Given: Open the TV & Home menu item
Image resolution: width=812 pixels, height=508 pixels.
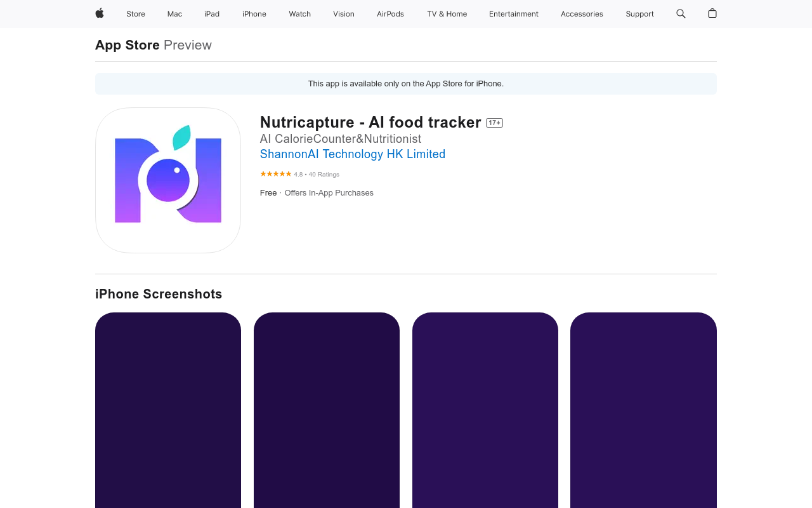Looking at the screenshot, I should point(447,14).
